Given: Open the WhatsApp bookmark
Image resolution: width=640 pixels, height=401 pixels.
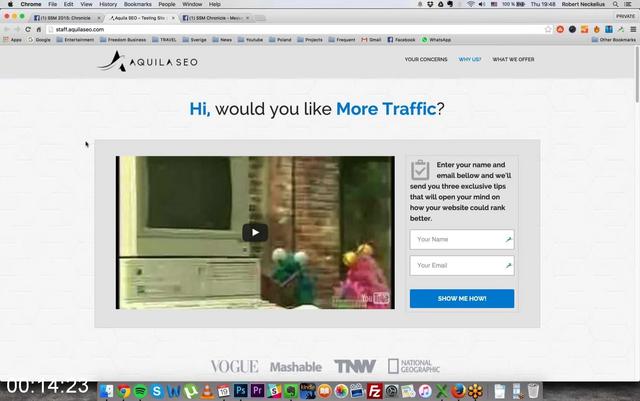Looking at the screenshot, I should pos(436,40).
